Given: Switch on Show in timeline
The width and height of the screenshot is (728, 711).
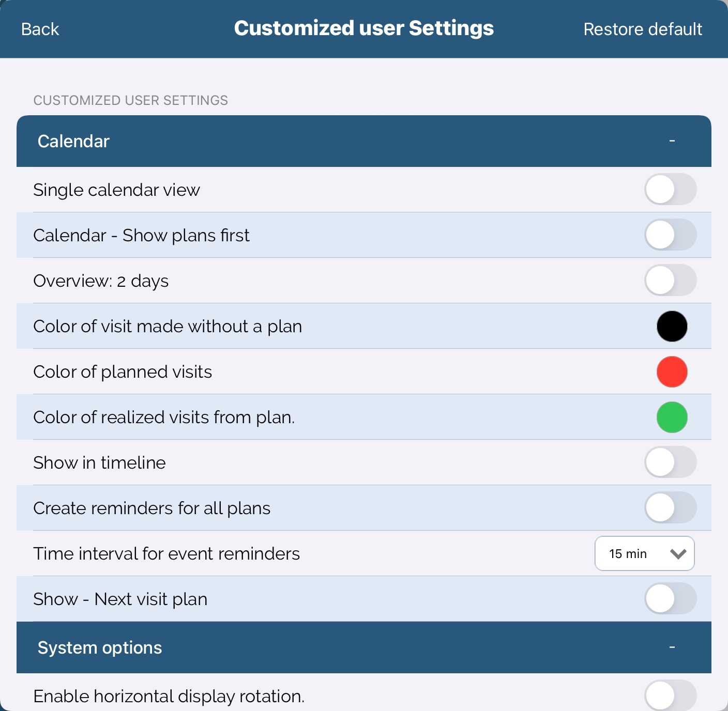Looking at the screenshot, I should click(x=670, y=462).
